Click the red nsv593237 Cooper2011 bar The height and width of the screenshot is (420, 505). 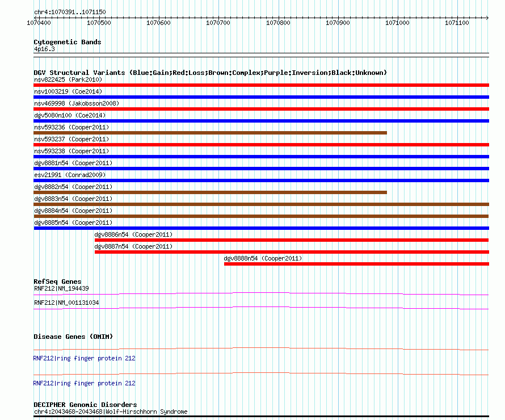261,145
